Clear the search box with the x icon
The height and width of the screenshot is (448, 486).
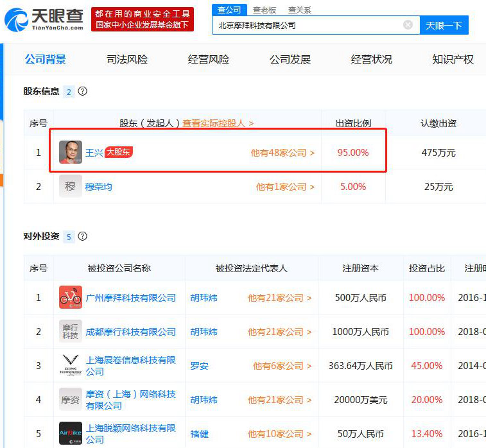(408, 25)
